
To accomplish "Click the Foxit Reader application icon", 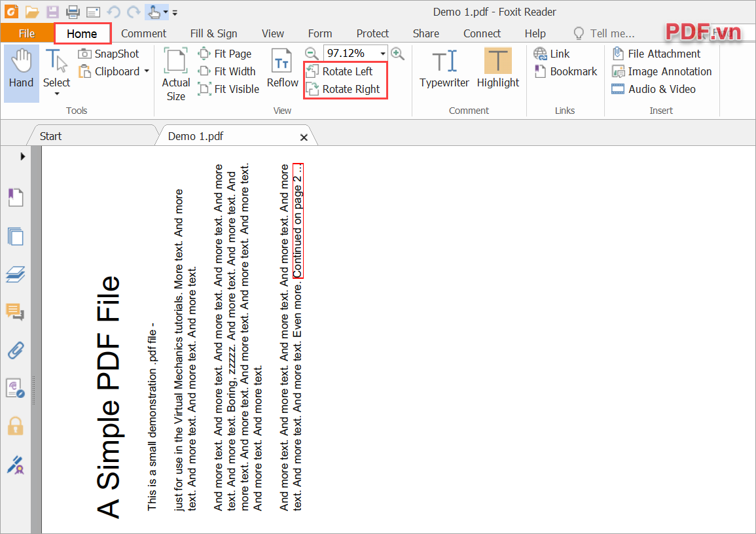I will pyautogui.click(x=11, y=12).
